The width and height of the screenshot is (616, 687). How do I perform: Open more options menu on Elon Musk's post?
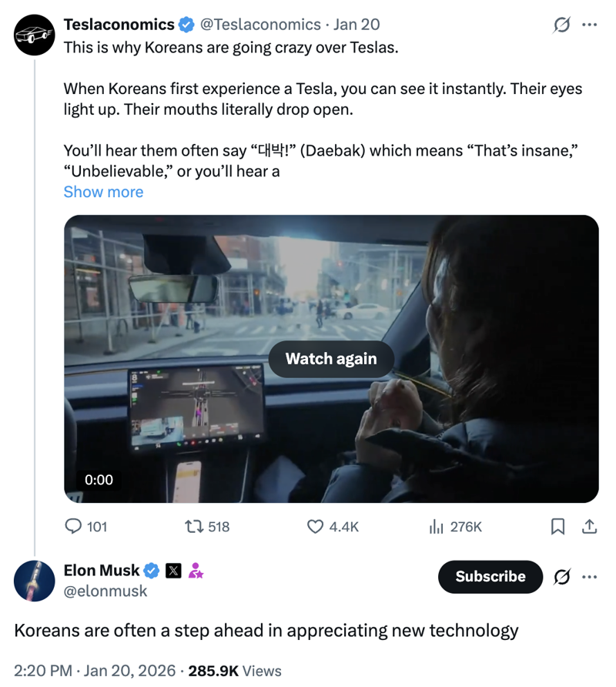[x=590, y=577]
